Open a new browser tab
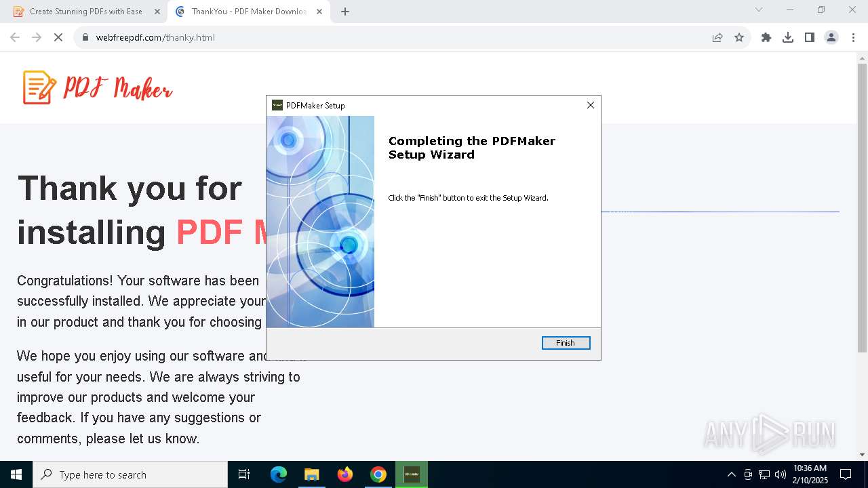The width and height of the screenshot is (868, 488). [345, 12]
